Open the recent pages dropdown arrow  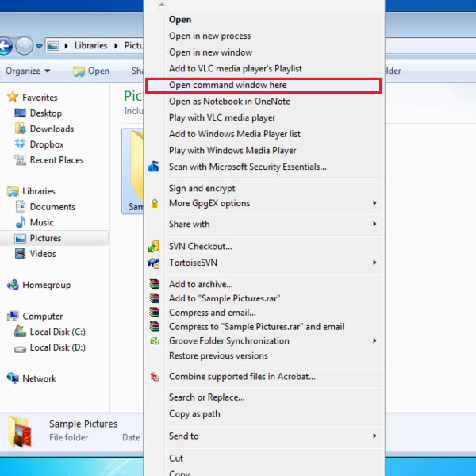39,46
